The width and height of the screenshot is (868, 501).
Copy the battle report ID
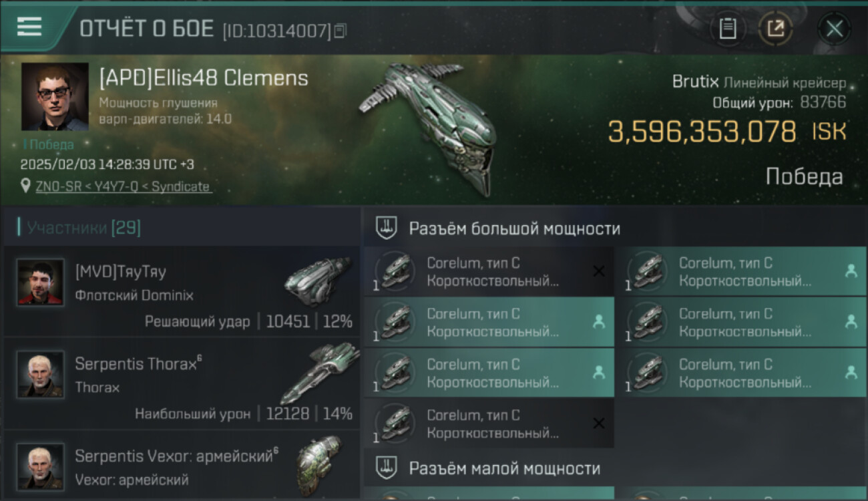[341, 31]
